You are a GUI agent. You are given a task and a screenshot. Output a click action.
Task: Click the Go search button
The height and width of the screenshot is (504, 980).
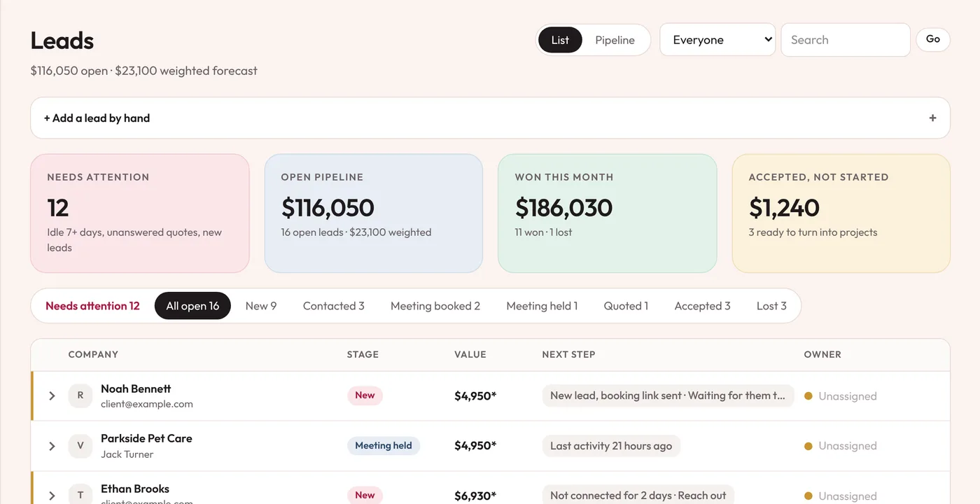933,40
